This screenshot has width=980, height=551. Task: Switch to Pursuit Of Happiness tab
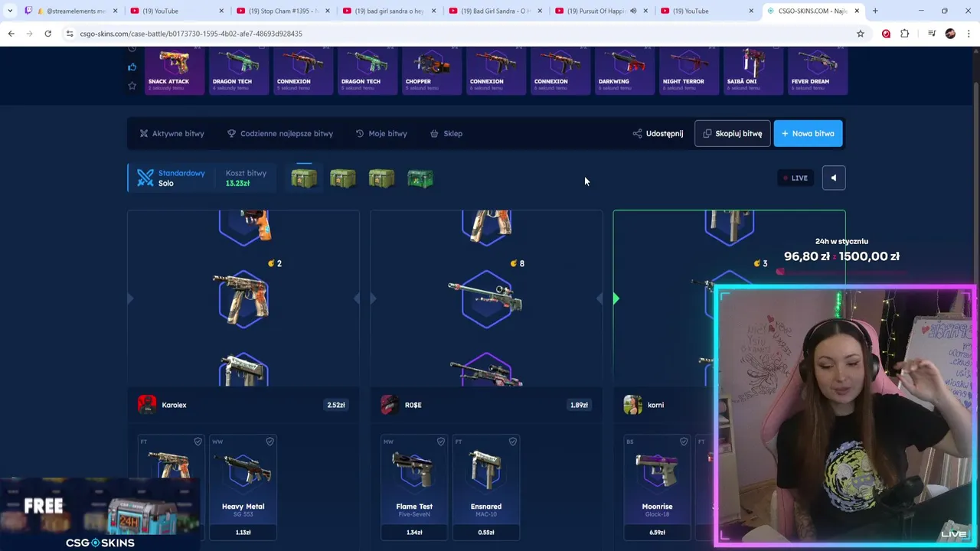pos(601,11)
